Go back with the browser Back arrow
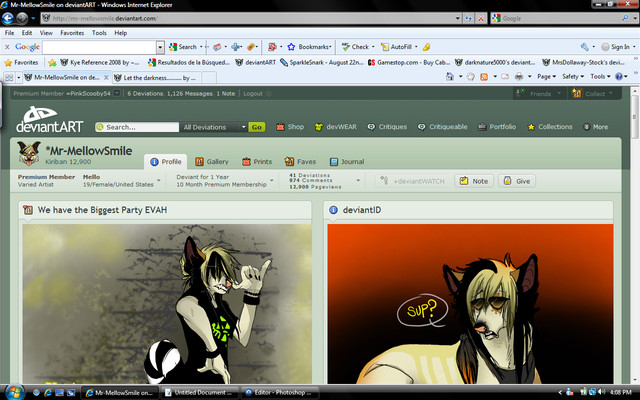Screen dimensions: 640x400 8,18
